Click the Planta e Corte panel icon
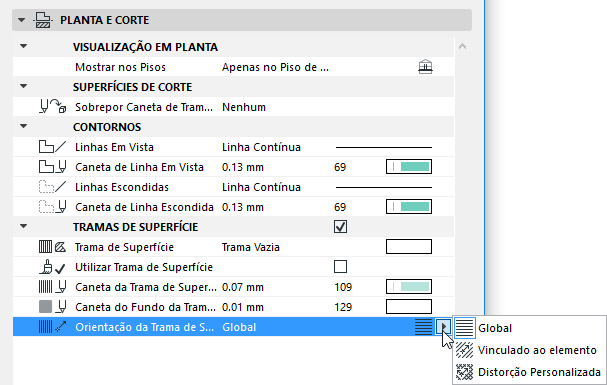The width and height of the screenshot is (607, 385). (43, 20)
